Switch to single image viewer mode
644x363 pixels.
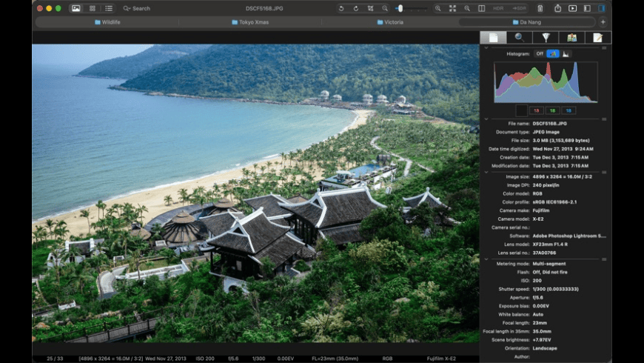click(76, 8)
